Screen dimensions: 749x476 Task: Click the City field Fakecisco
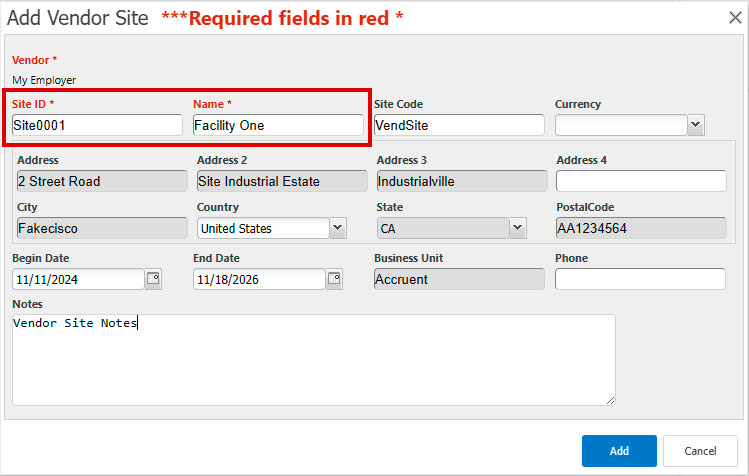102,228
